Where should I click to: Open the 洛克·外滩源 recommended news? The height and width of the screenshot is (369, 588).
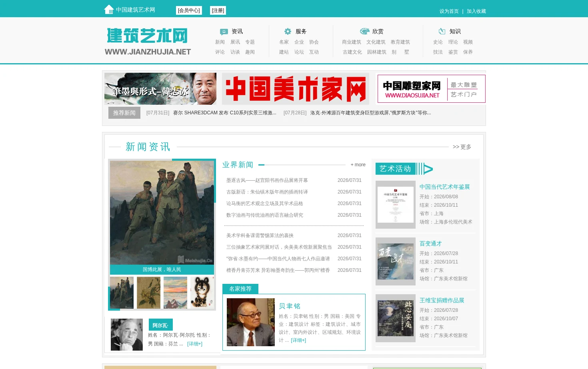371,113
